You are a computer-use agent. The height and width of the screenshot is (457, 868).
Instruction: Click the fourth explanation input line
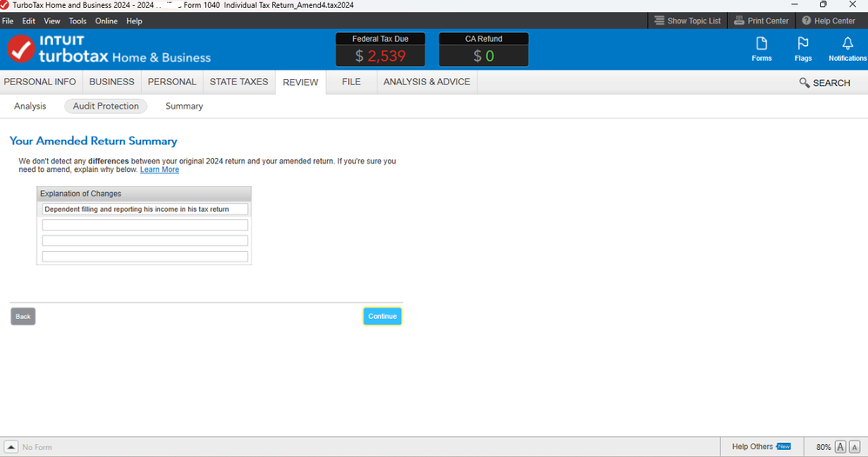coord(145,256)
